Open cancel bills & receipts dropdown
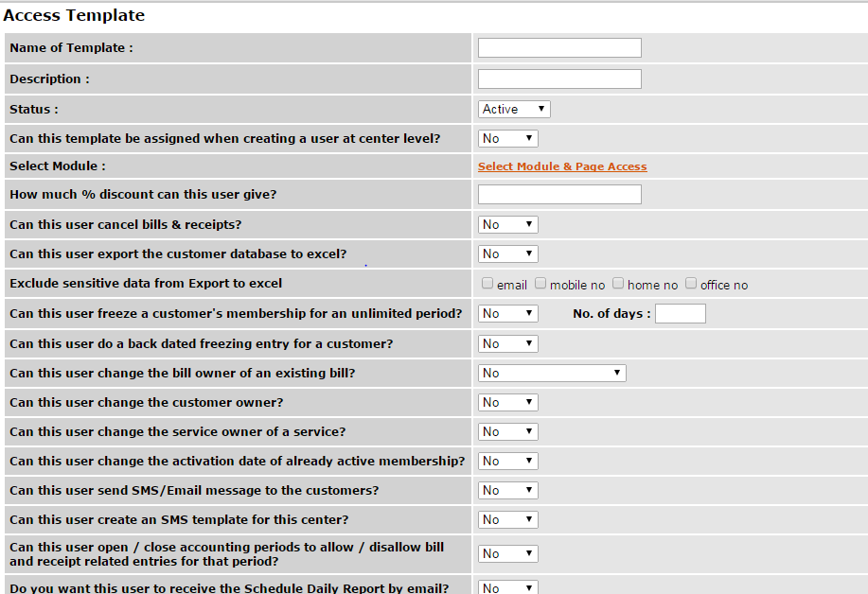The height and width of the screenshot is (594, 868). coord(508,224)
